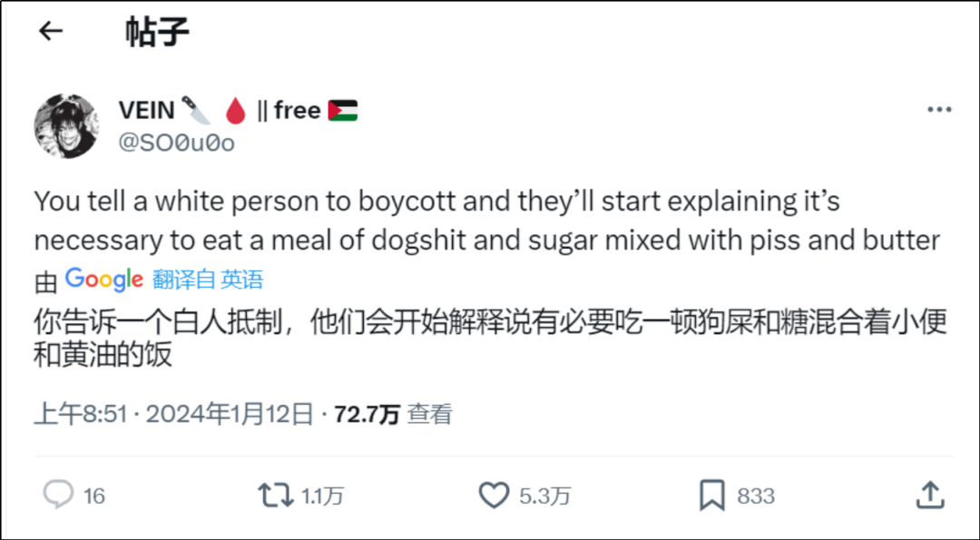
Task: Click the 翻译自 英语 translation link
Action: [208, 280]
